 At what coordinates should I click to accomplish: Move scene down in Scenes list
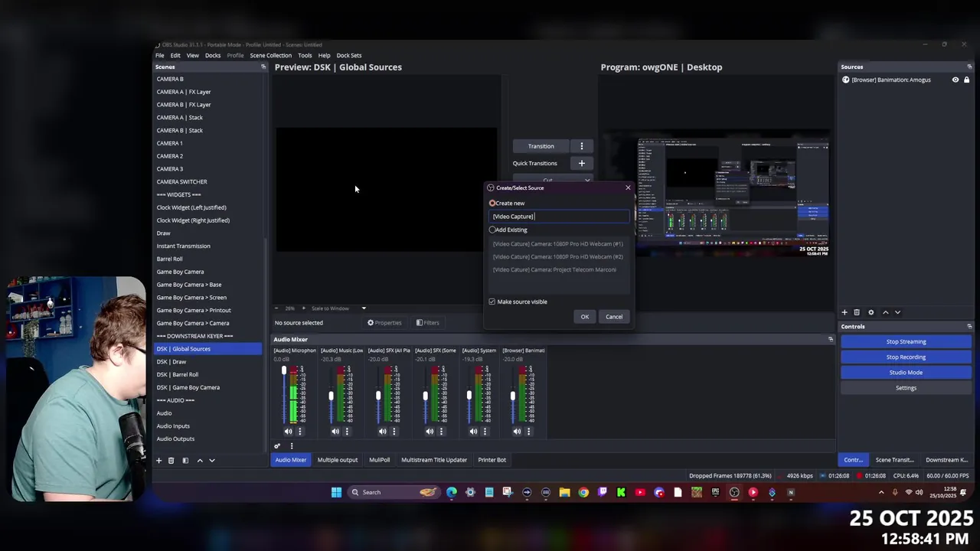click(x=212, y=461)
